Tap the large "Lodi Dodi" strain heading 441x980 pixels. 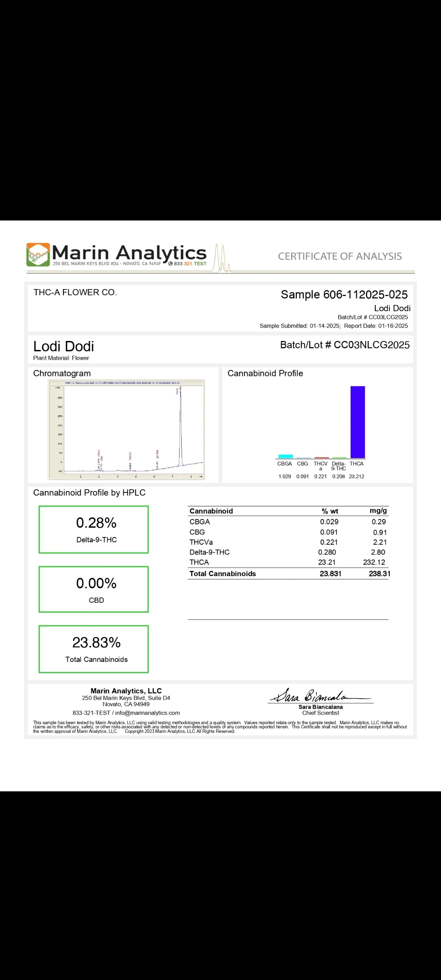coord(64,346)
